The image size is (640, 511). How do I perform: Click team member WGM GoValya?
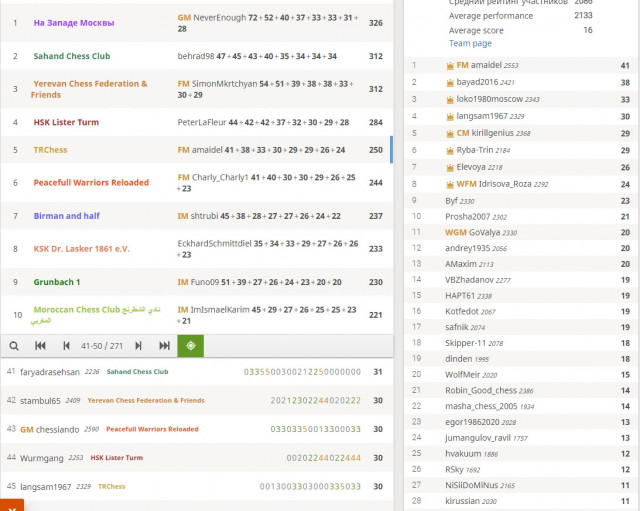(472, 232)
